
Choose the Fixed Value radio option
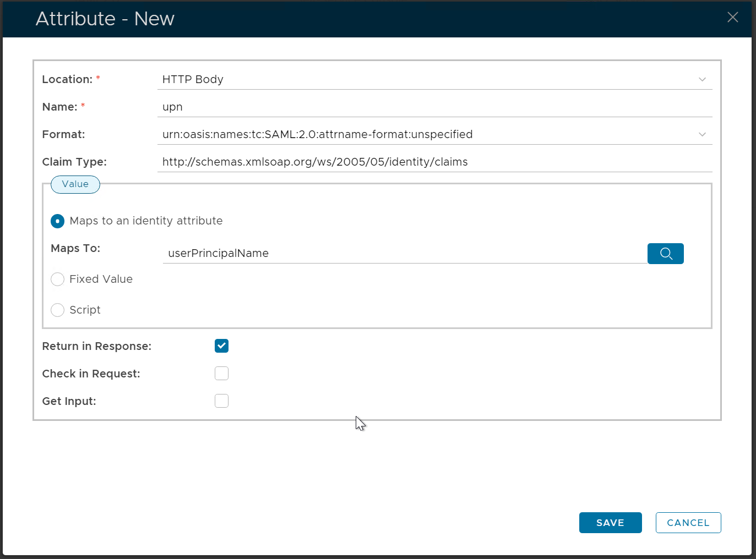58,279
